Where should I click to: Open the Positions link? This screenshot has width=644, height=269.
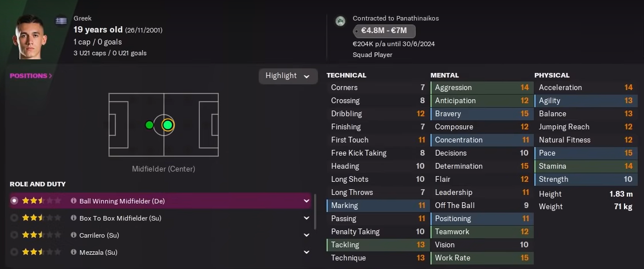coord(31,76)
